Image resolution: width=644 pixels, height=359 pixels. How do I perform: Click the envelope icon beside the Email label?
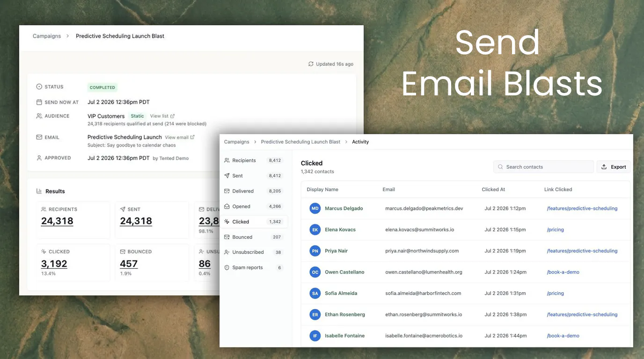[39, 137]
